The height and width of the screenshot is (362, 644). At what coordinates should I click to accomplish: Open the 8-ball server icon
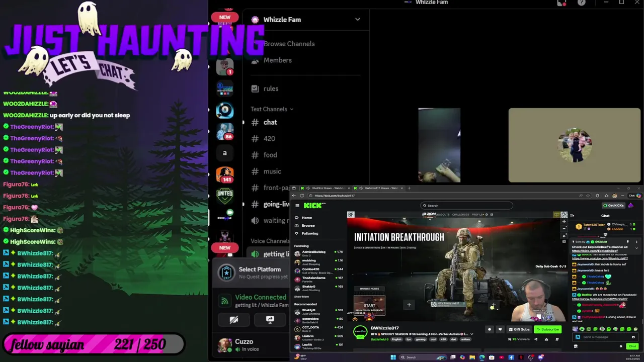click(x=224, y=110)
